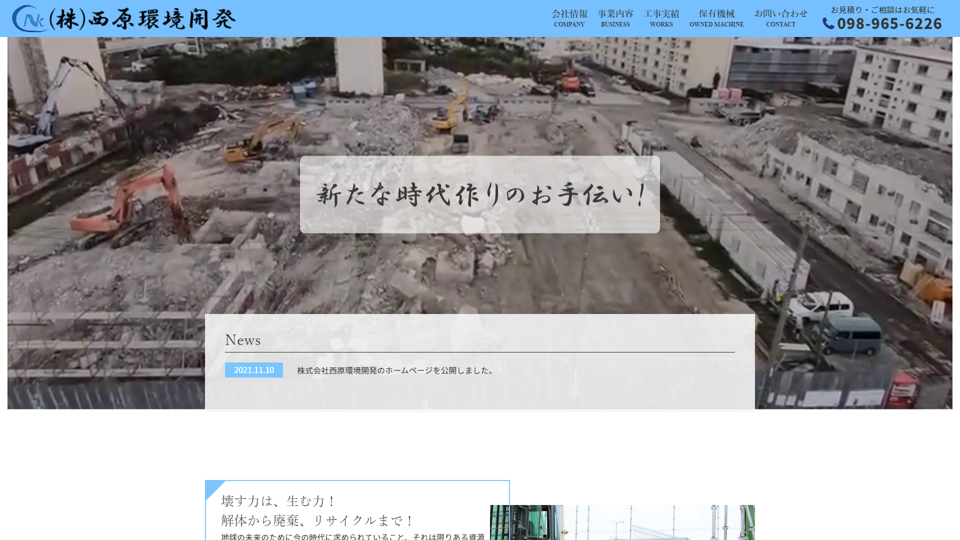Click the 壊す力は、生む力! heading
The image size is (960, 540).
coord(280,500)
